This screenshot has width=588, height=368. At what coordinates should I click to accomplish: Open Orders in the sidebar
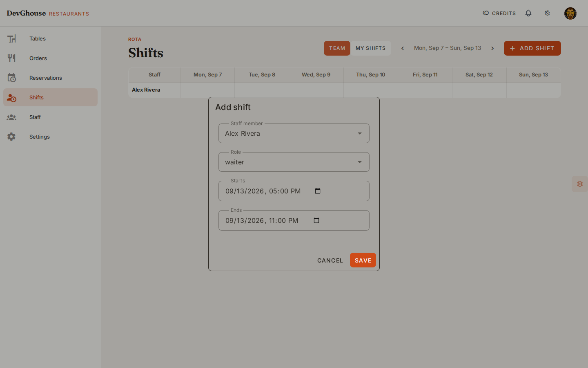point(50,58)
